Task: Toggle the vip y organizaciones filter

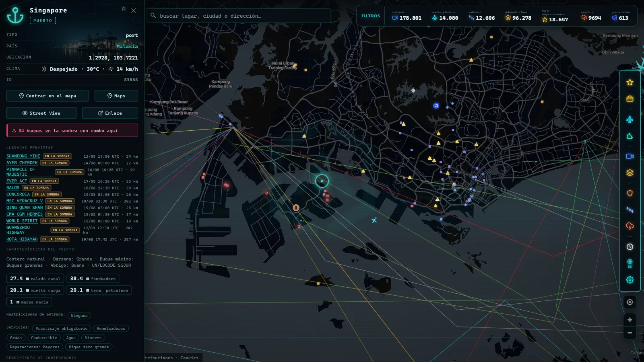Action: [555, 16]
